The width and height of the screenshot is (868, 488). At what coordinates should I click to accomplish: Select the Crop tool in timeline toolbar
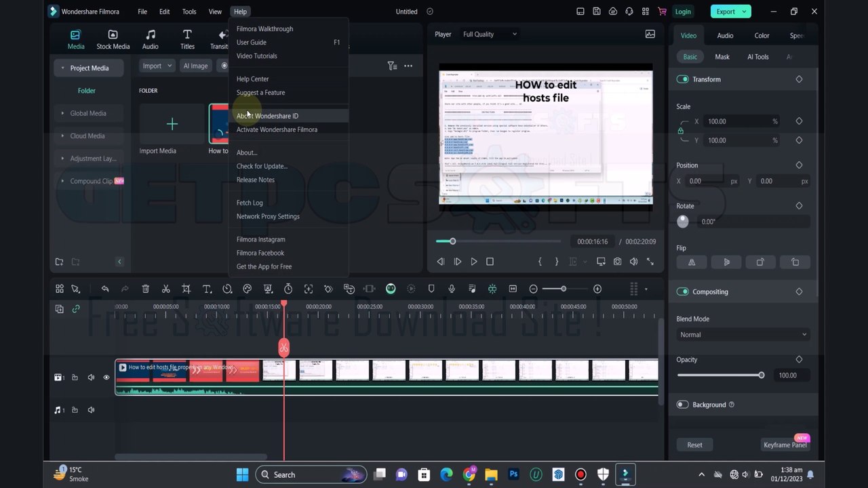(186, 289)
